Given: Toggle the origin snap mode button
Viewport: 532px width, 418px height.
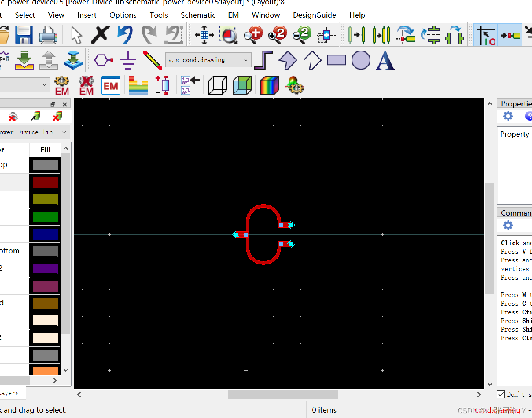Looking at the screenshot, I should pos(486,35).
